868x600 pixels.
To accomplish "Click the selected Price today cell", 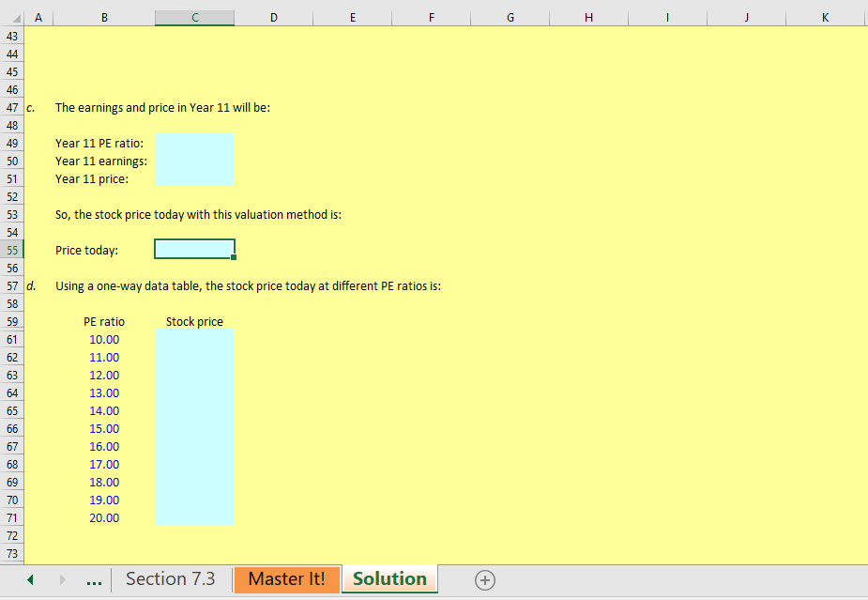I will [194, 250].
